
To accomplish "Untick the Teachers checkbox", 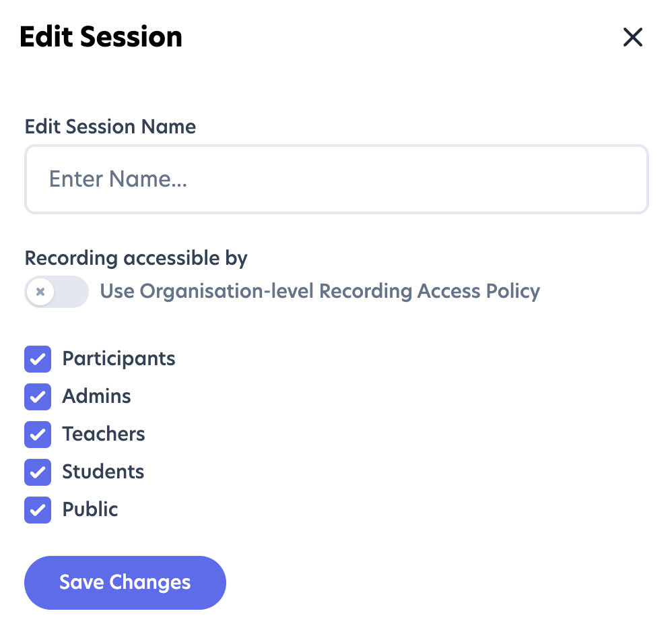I will pyautogui.click(x=38, y=435).
